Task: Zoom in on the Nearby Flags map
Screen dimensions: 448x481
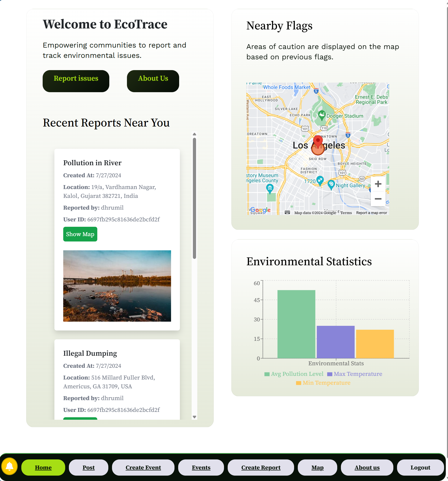Action: pos(378,184)
